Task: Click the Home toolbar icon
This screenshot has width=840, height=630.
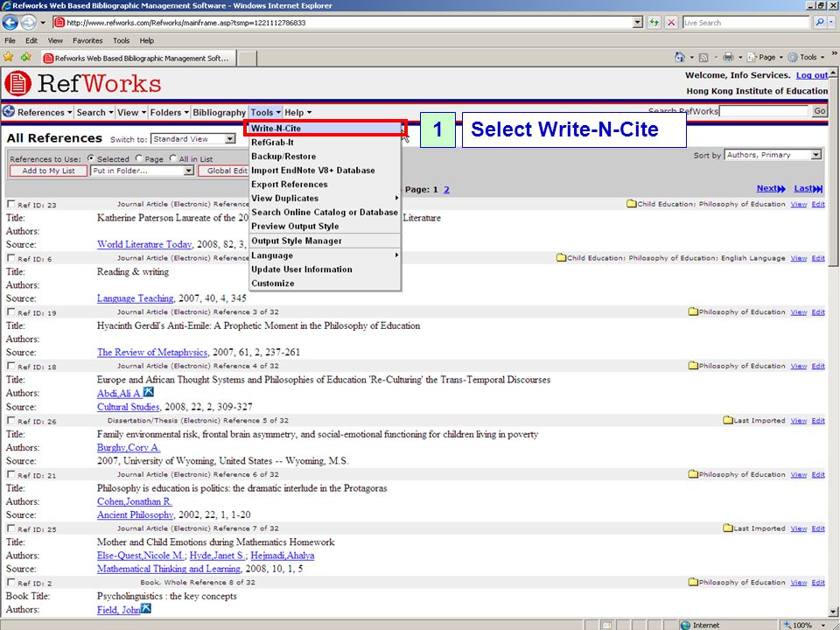Action: (x=680, y=57)
